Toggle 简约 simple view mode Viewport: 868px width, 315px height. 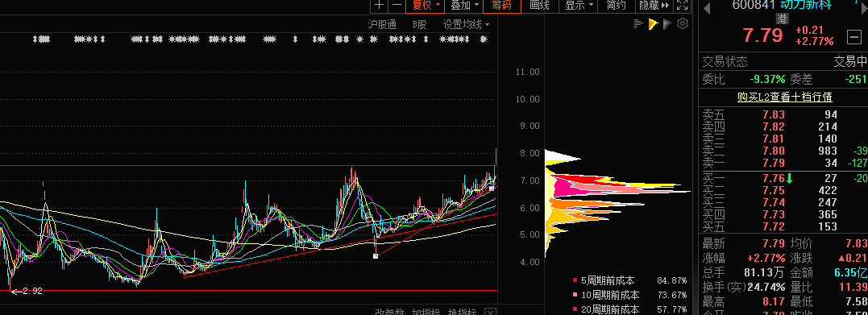[616, 6]
